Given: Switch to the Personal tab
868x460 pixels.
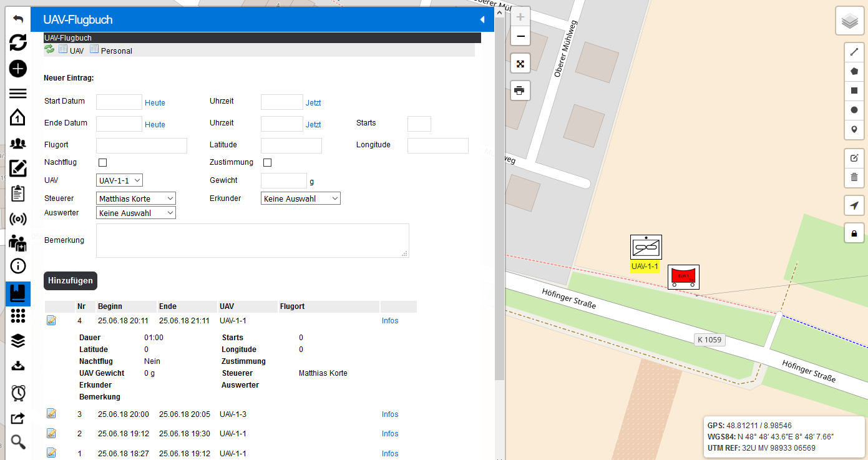Looking at the screenshot, I should 112,51.
